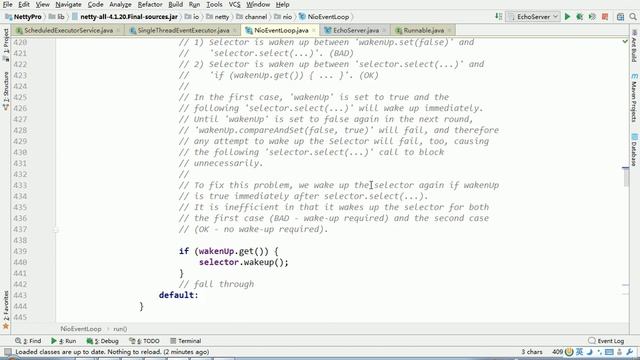Click nio package breadcrumb

coord(283,17)
